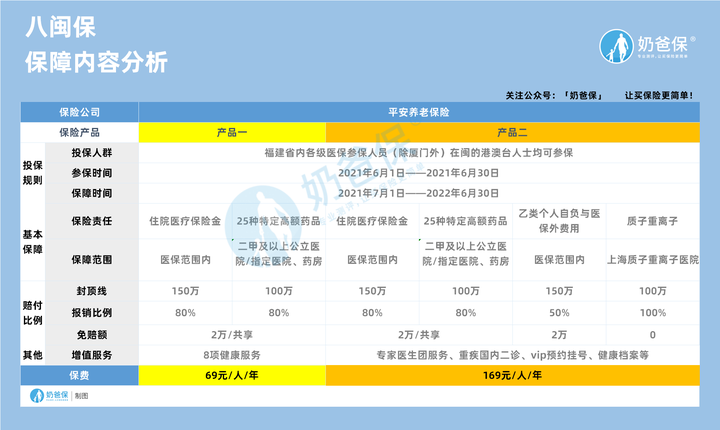Select the 平安养老保险 header cell

pyautogui.click(x=419, y=112)
